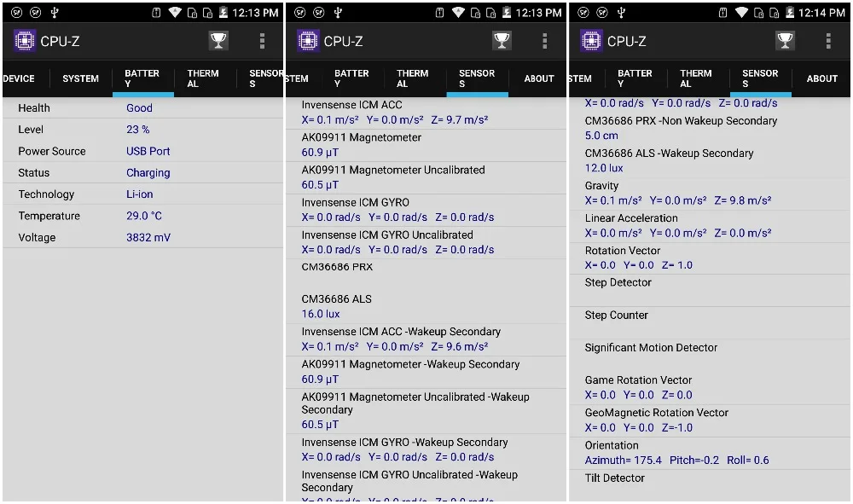853x504 pixels.
Task: Tap Orientation Azimuth= 175.4 value
Action: click(x=624, y=461)
